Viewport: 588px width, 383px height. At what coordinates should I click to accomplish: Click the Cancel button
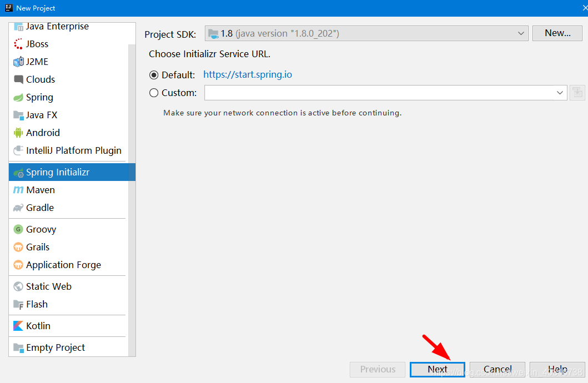click(x=497, y=370)
